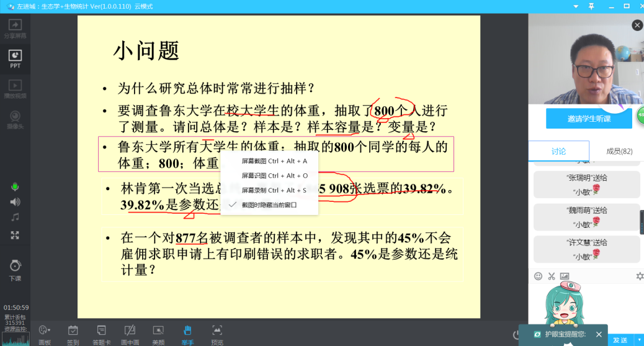Open the 答题卡 answer card
The height and width of the screenshot is (346, 644).
point(102,335)
